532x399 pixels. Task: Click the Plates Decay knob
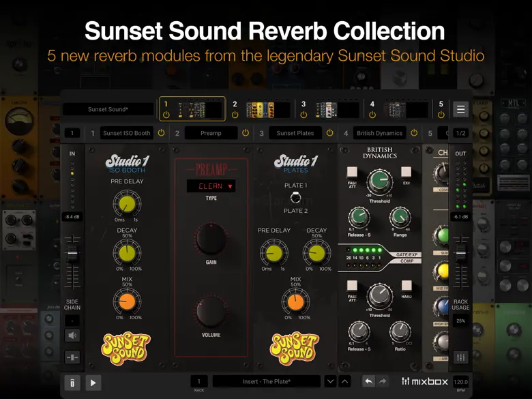(x=316, y=253)
